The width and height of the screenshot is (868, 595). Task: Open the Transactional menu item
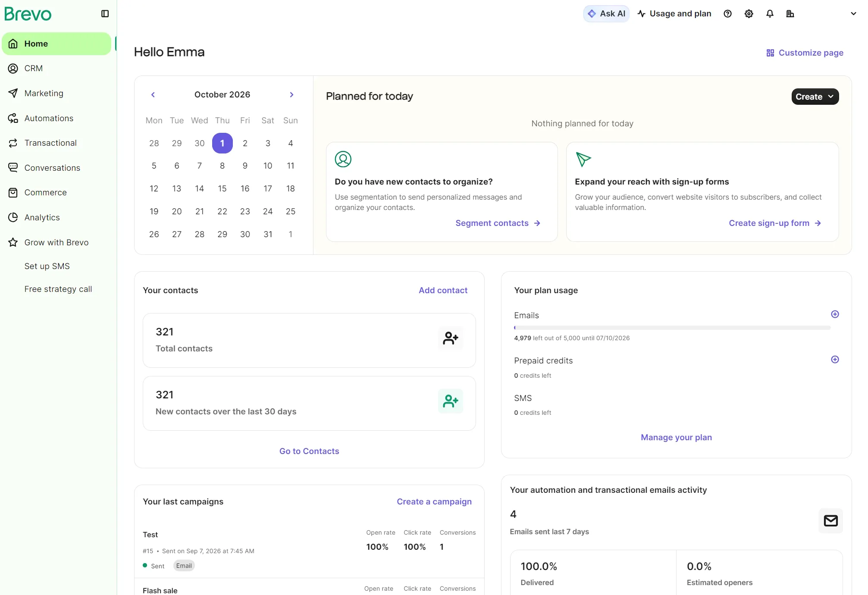click(x=56, y=143)
